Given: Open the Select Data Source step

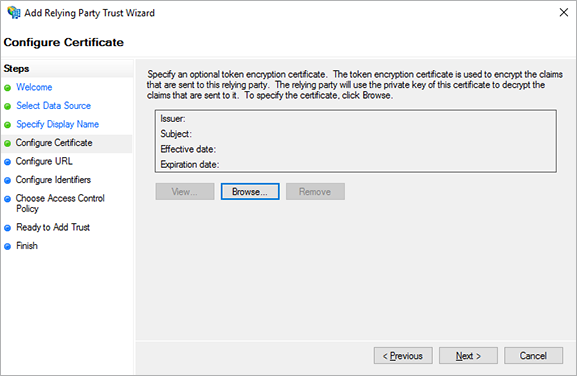Looking at the screenshot, I should [x=53, y=106].
